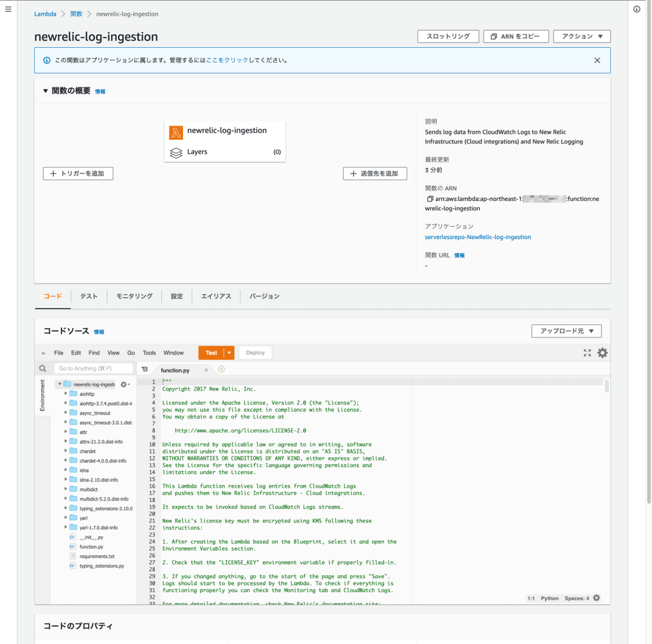This screenshot has width=652, height=644.
Task: Open the Test button dropdown arrow
Action: coord(229,353)
